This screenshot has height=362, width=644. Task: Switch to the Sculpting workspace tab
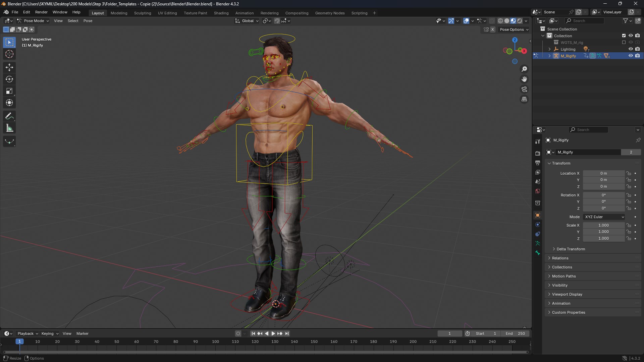point(143,13)
